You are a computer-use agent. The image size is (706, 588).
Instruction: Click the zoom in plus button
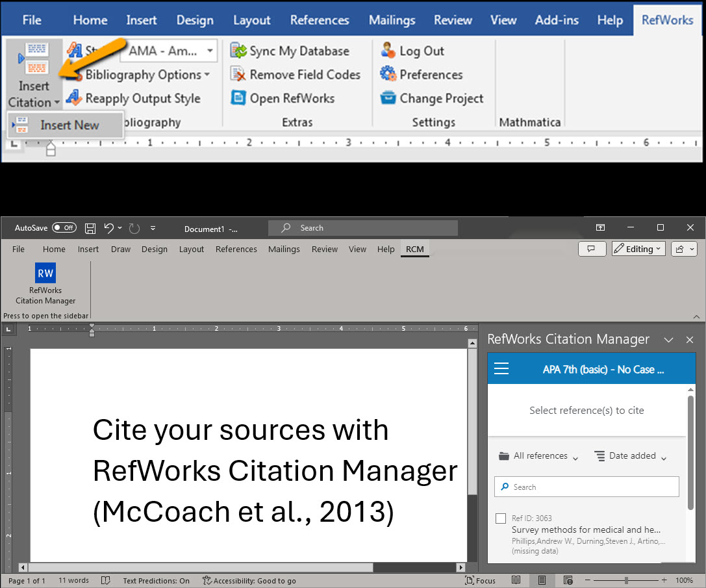664,580
